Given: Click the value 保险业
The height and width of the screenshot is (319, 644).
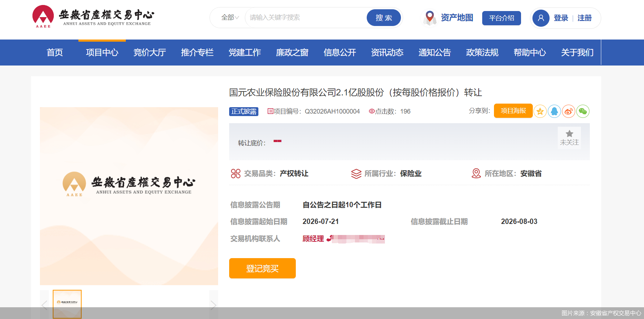Looking at the screenshot, I should (x=411, y=173).
